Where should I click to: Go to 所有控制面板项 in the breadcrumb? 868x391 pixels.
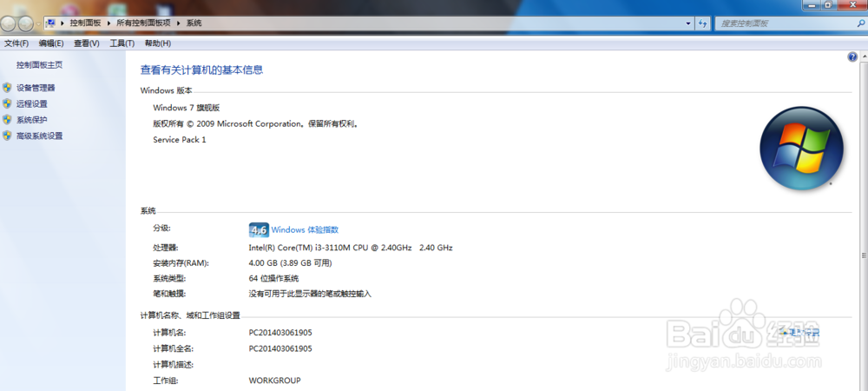coord(143,23)
